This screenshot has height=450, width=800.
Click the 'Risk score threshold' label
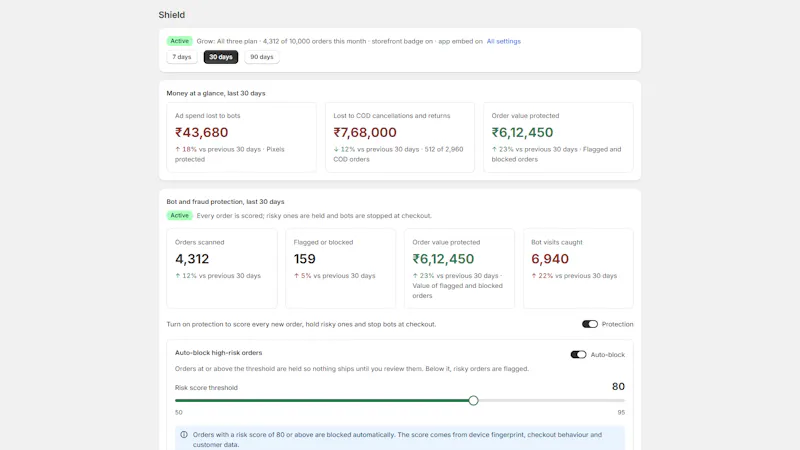point(206,388)
